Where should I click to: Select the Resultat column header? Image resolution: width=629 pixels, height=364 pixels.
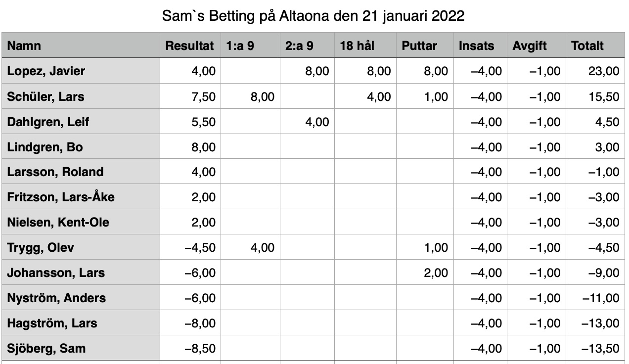tap(190, 46)
